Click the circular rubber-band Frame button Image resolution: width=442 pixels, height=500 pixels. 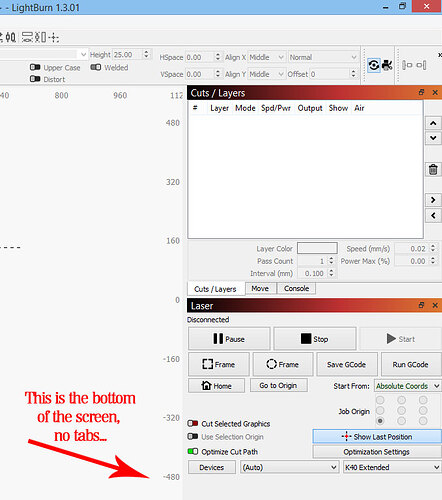tap(283, 364)
